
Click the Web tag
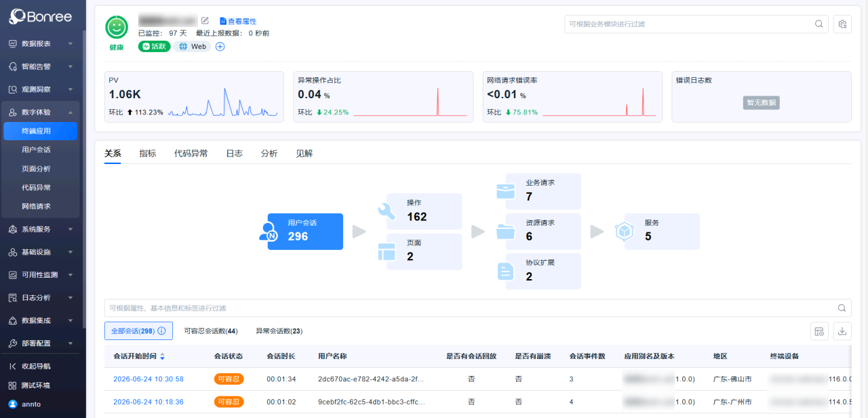192,47
